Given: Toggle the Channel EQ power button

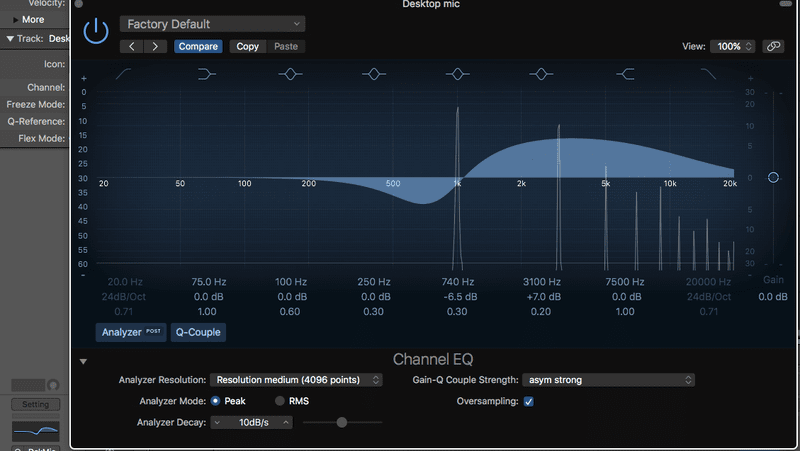Looking at the screenshot, I should tap(96, 32).
